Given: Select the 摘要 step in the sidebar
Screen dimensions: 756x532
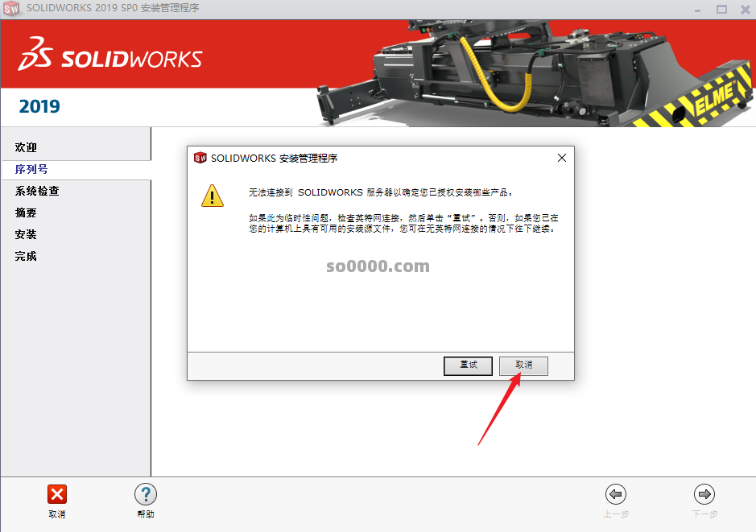Looking at the screenshot, I should click(x=26, y=212).
